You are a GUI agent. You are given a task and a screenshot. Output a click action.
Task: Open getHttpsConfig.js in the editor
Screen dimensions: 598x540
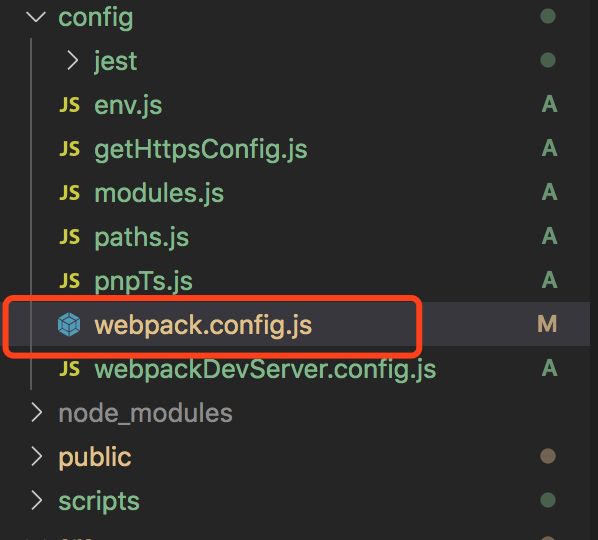pyautogui.click(x=201, y=149)
